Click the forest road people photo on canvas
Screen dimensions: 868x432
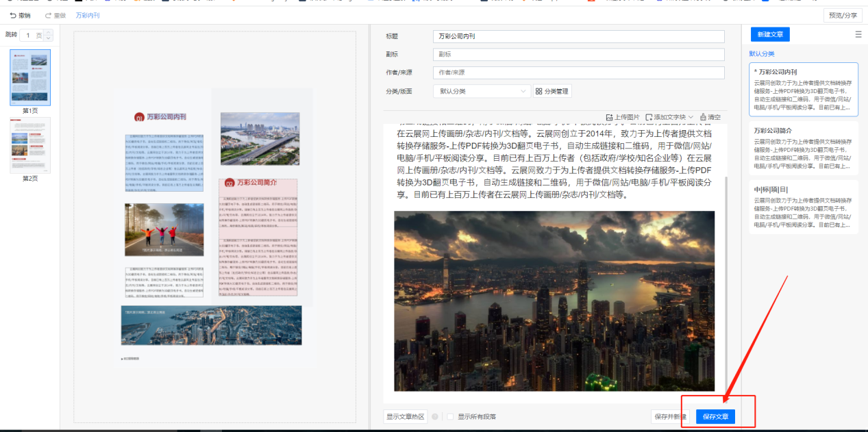click(164, 229)
